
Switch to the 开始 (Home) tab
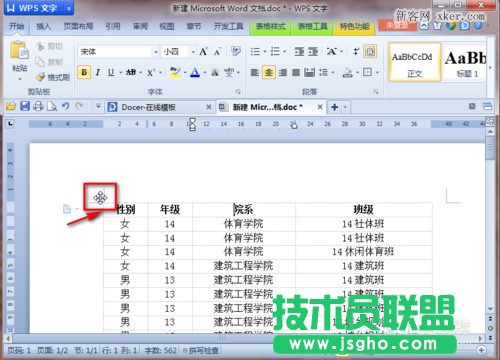[17, 26]
